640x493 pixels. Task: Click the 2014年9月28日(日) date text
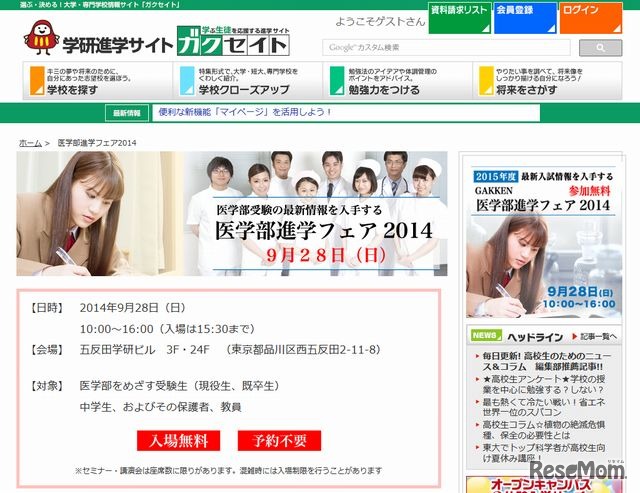pyautogui.click(x=133, y=308)
